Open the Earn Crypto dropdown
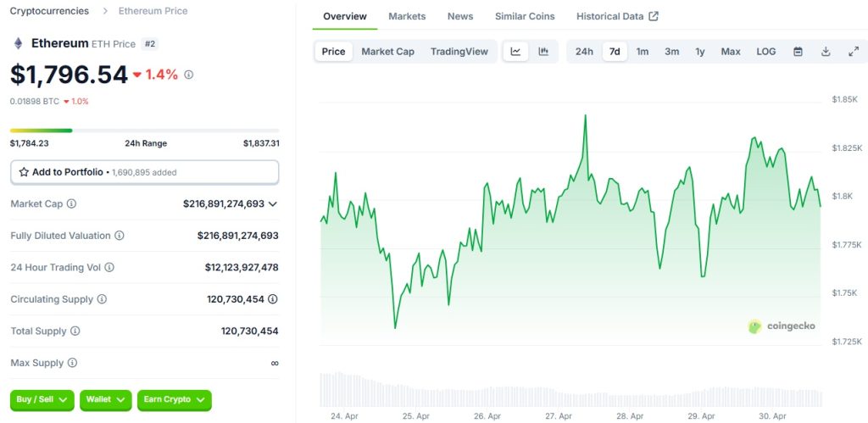This screenshot has width=868, height=423. [x=175, y=400]
